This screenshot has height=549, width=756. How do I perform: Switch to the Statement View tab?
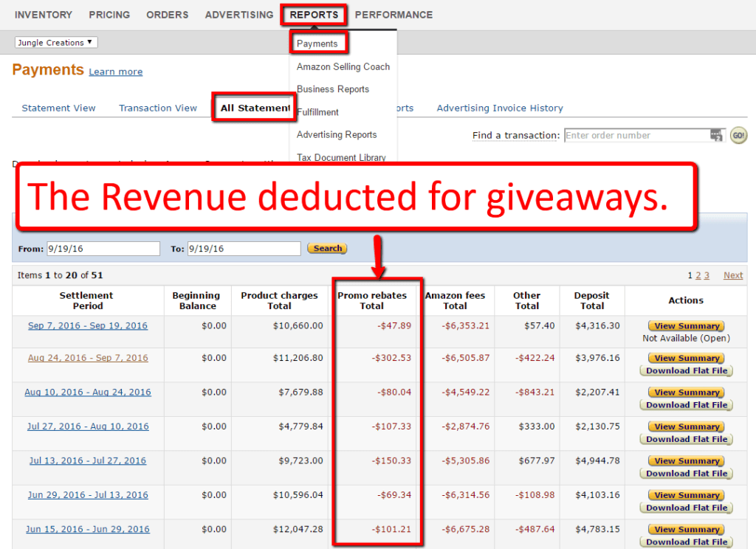59,108
